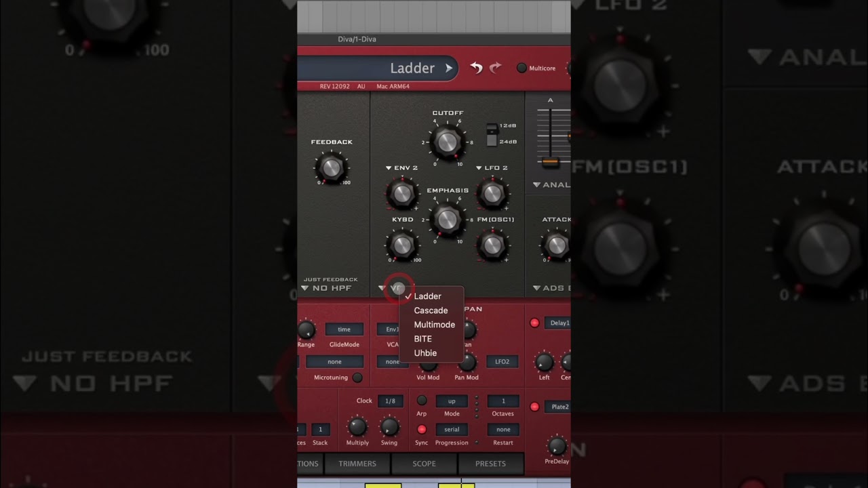Click the arpeggiator Swing knob

coord(389,427)
